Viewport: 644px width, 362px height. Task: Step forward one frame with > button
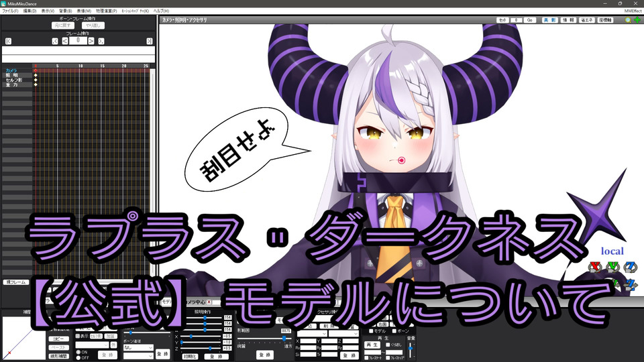tap(91, 41)
